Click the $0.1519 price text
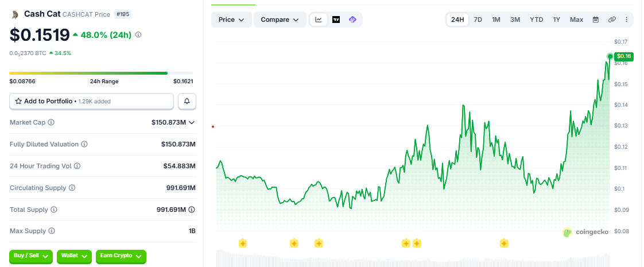 point(40,35)
